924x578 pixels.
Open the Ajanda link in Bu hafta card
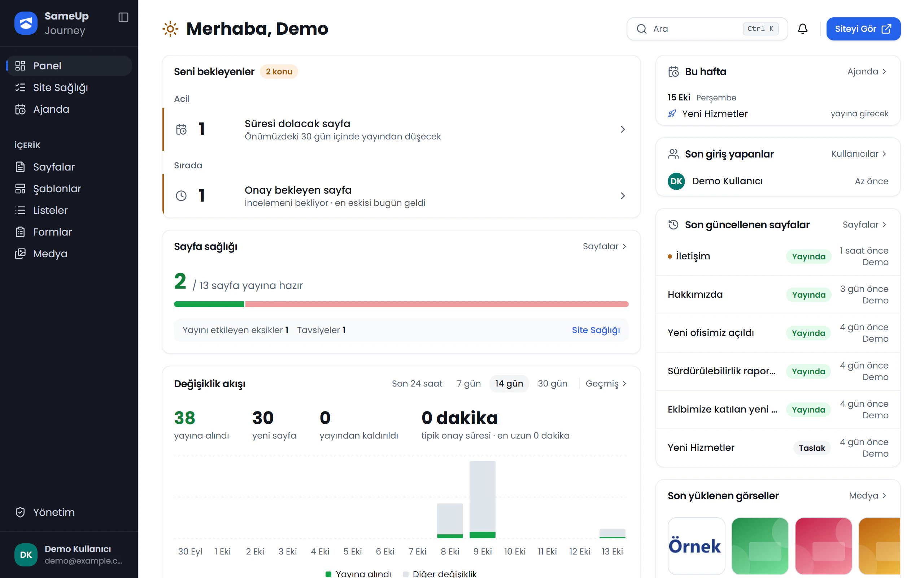(867, 72)
